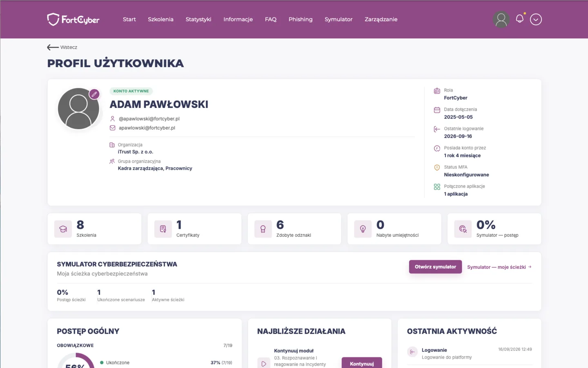
Task: Expand the account dropdown chevron in header
Action: pos(536,19)
